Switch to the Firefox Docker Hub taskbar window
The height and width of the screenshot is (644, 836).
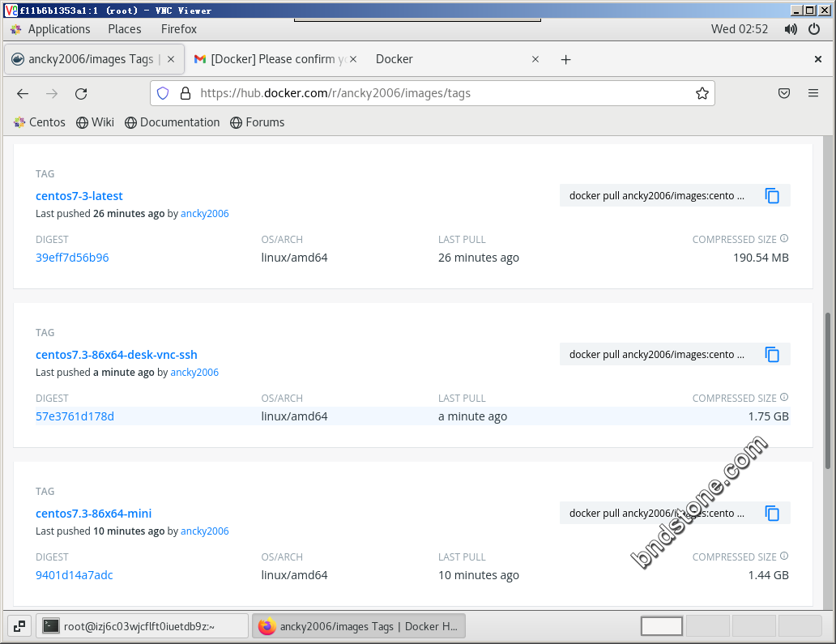[359, 626]
